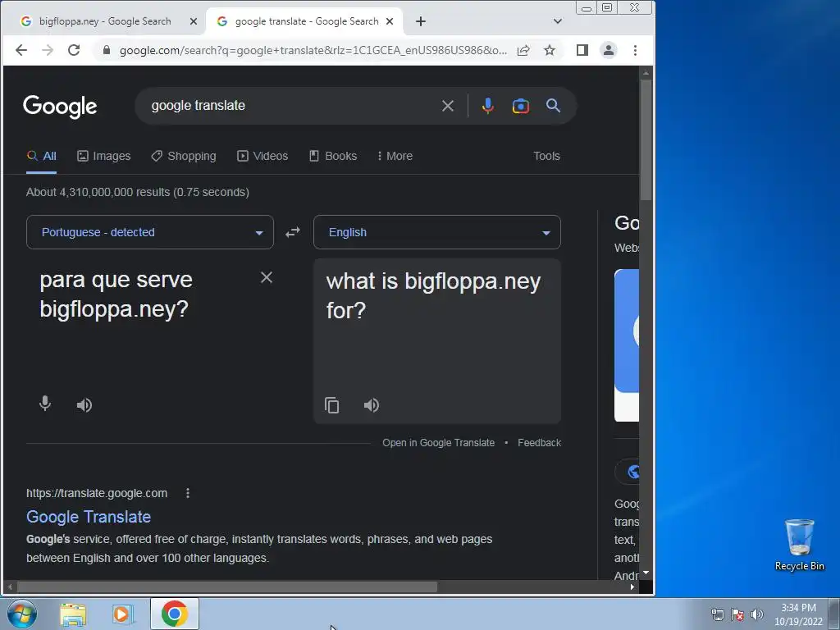Start voice search with microphone icon

487,106
